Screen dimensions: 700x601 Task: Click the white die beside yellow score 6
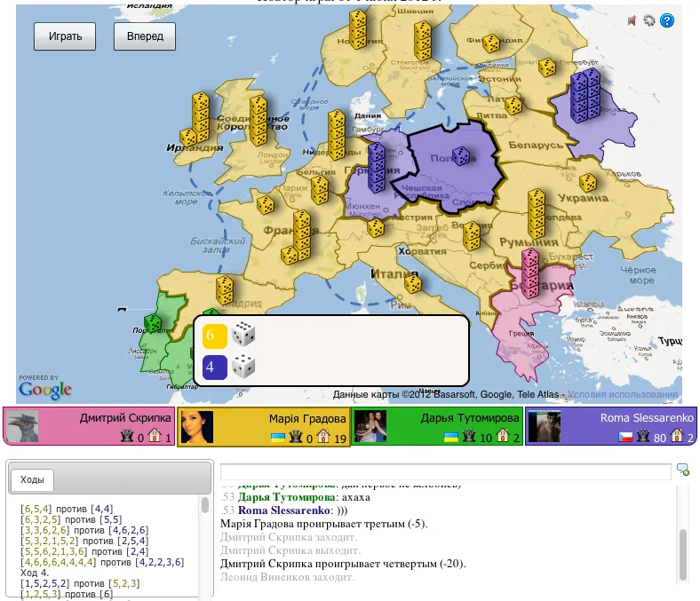tap(243, 335)
